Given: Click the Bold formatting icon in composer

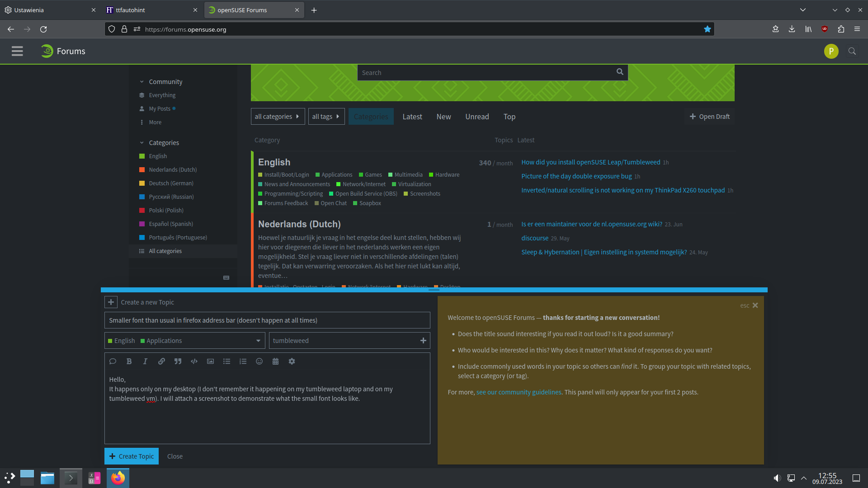Looking at the screenshot, I should click(129, 361).
